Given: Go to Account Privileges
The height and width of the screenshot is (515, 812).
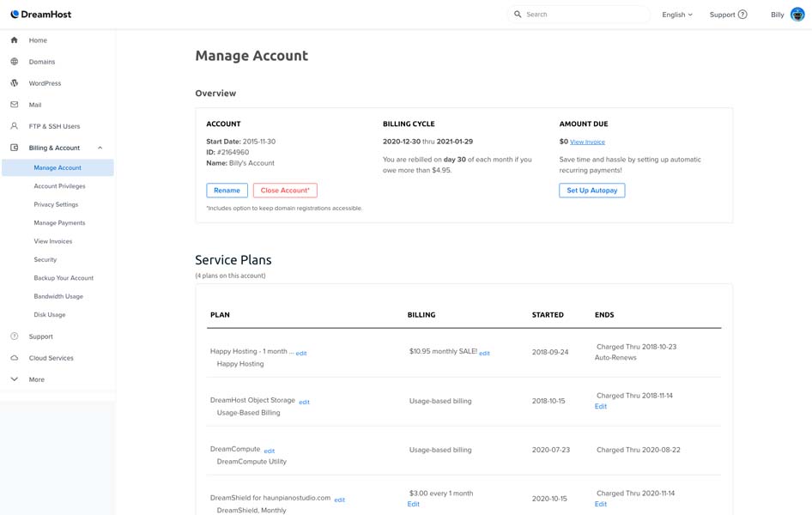Looking at the screenshot, I should click(x=59, y=185).
